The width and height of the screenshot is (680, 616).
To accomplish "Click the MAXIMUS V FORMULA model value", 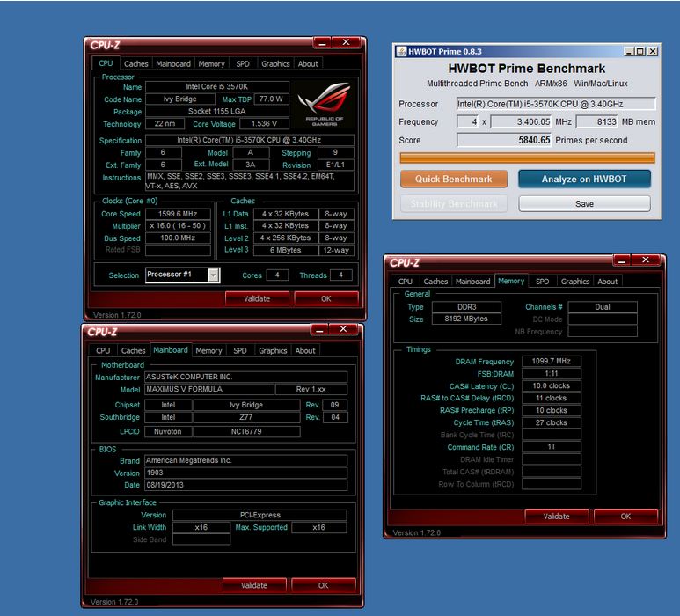I will (209, 389).
